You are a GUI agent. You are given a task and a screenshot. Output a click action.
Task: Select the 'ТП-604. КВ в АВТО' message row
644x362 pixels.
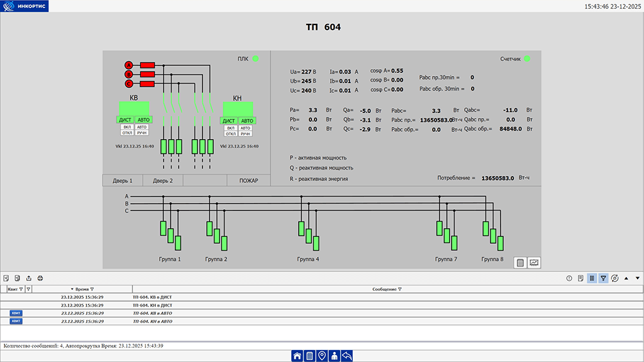click(152, 313)
